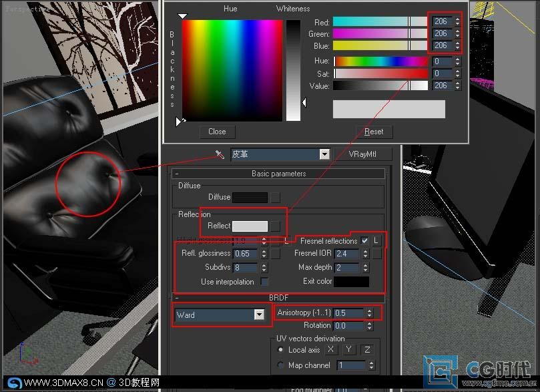Click the Hilight glossiness spinner arrows

coord(264,241)
